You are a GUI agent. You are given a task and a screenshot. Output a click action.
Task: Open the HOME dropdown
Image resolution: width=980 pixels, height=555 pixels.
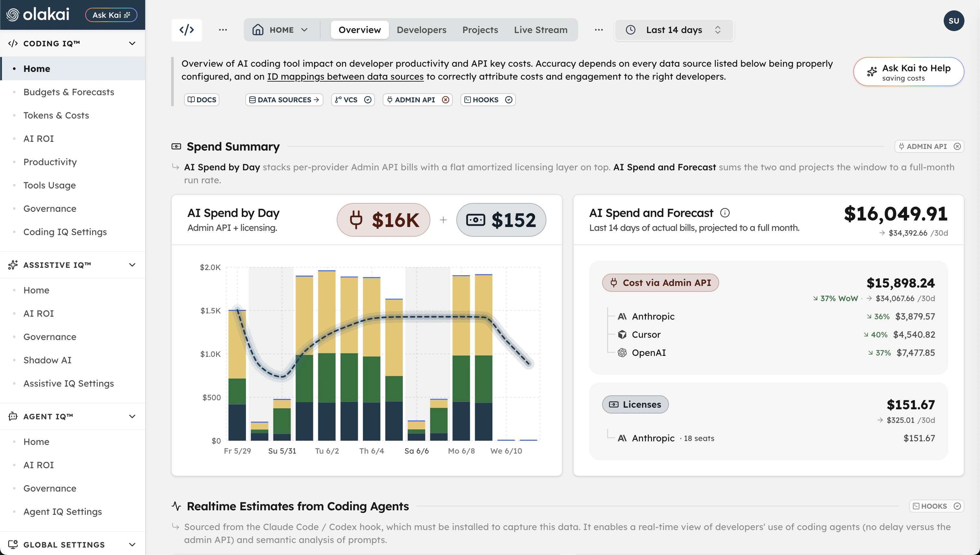coord(280,30)
